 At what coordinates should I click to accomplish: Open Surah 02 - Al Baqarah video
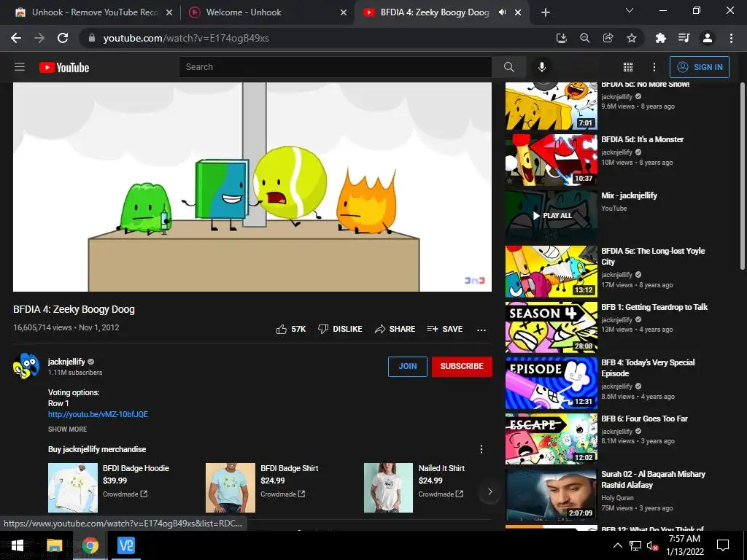[x=551, y=495]
